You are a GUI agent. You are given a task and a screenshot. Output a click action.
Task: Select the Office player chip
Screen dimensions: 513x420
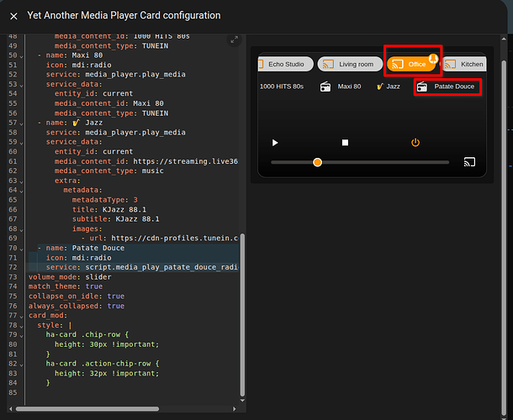click(411, 64)
